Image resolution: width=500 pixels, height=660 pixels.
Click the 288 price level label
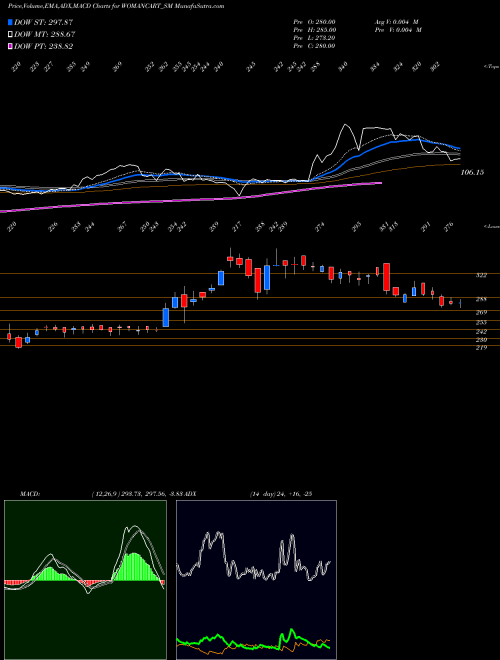tap(481, 299)
